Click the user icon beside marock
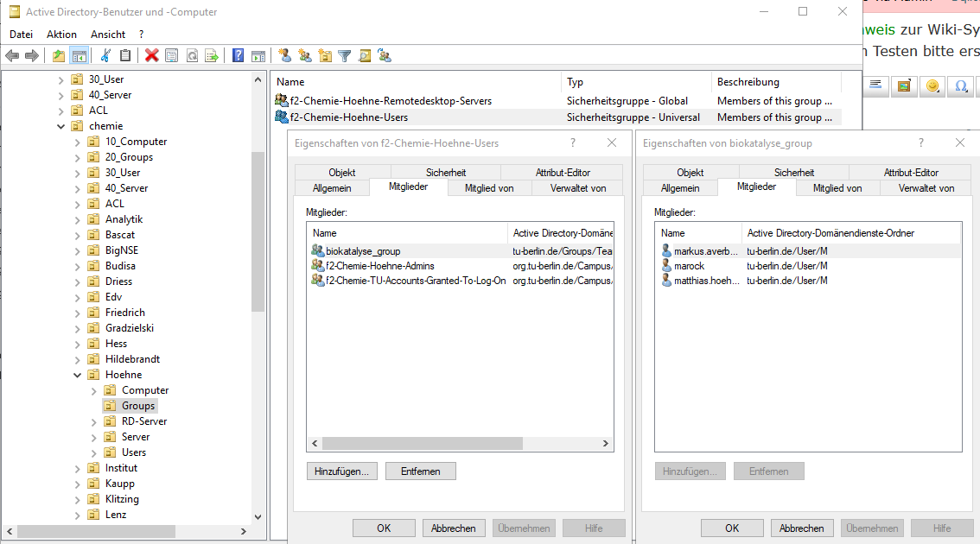980x544 pixels. coord(666,265)
